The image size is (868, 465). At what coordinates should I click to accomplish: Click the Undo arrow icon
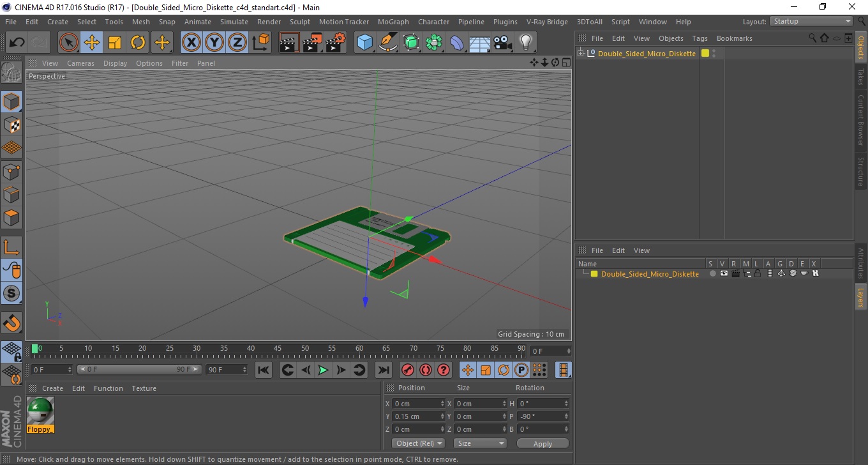click(17, 43)
